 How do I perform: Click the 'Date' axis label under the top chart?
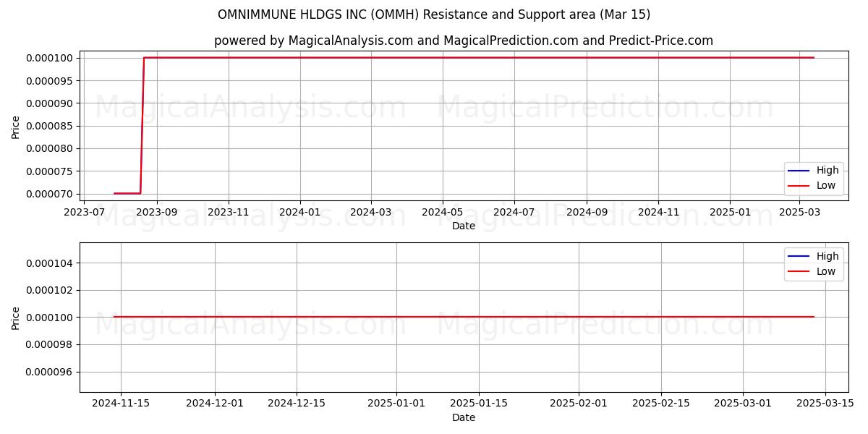point(464,226)
